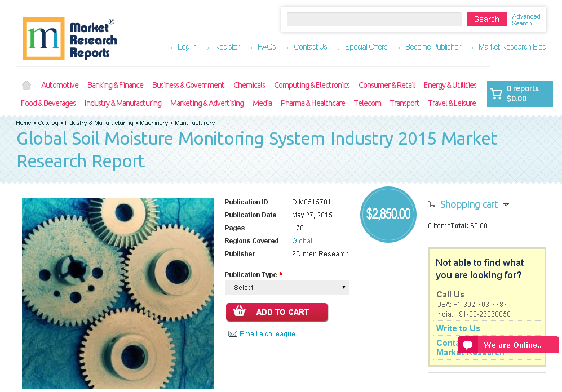Open the Publication Type select dropdown
Screen dimensions: 562x392
[x=287, y=287]
